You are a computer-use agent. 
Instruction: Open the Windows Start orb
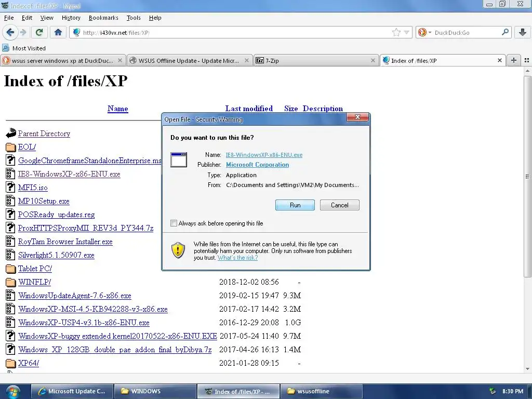coord(13,392)
